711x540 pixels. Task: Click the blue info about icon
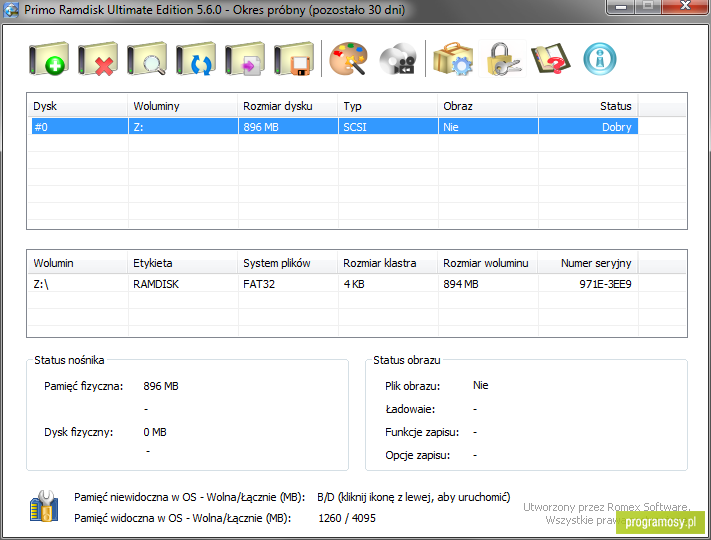point(599,59)
